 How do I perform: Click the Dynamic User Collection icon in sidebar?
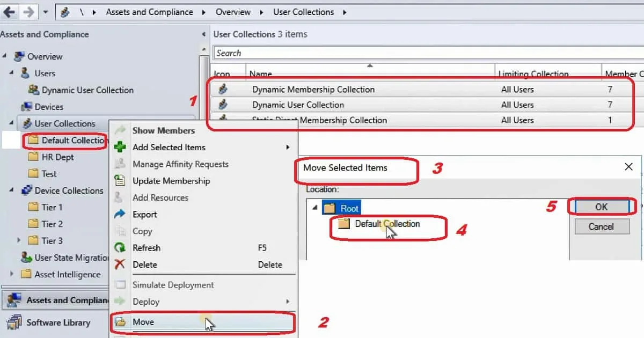pos(33,90)
